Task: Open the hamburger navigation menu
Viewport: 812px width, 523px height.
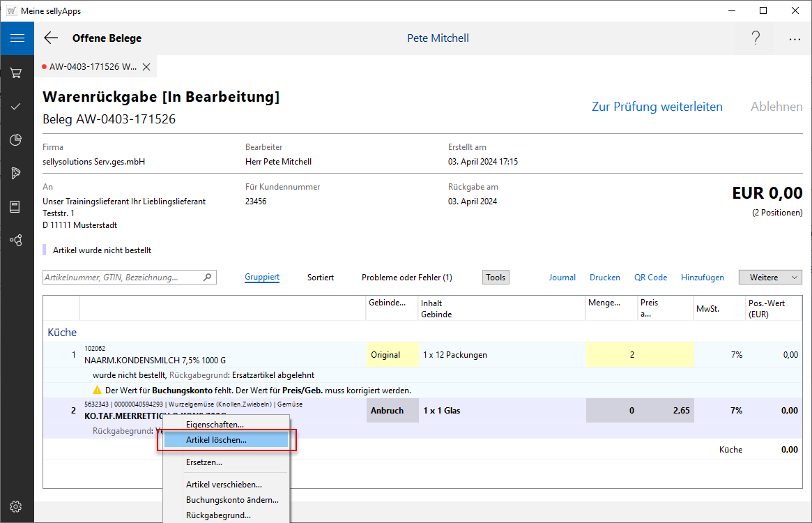Action: click(17, 38)
